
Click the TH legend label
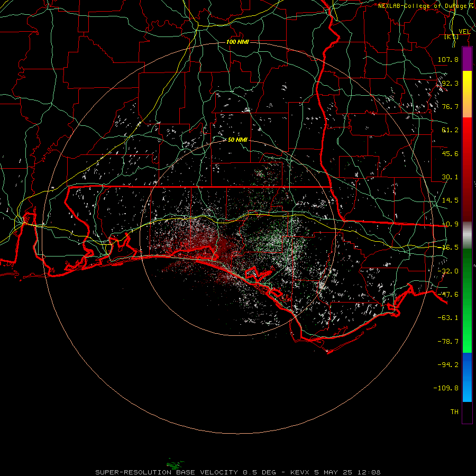tap(454, 412)
